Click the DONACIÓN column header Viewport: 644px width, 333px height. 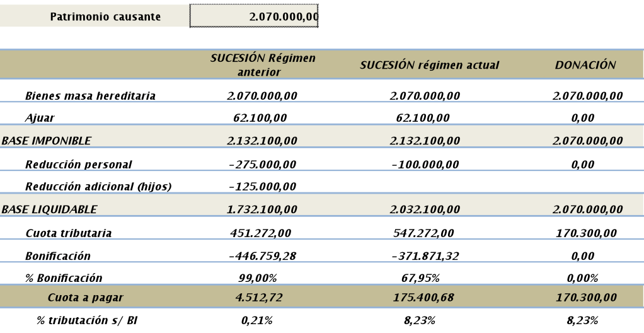(x=585, y=66)
